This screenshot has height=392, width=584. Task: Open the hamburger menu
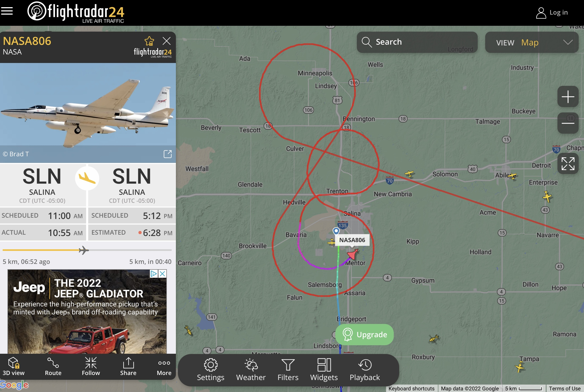point(7,11)
